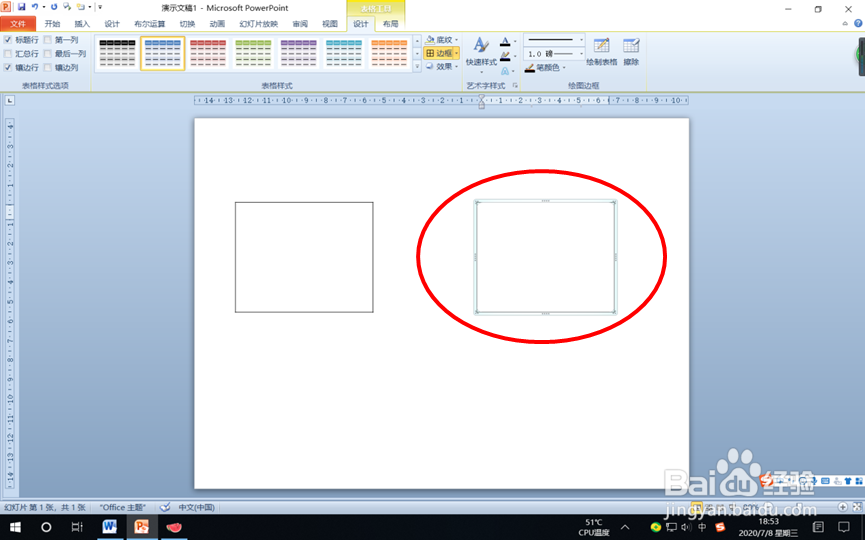Apply the red table style thumbnail
865x540 pixels.
pos(208,54)
